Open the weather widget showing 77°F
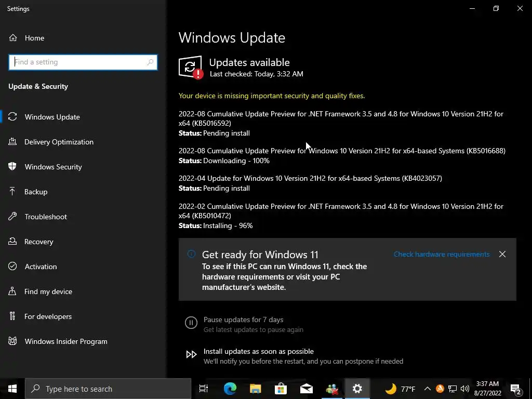The height and width of the screenshot is (399, 532). click(401, 389)
